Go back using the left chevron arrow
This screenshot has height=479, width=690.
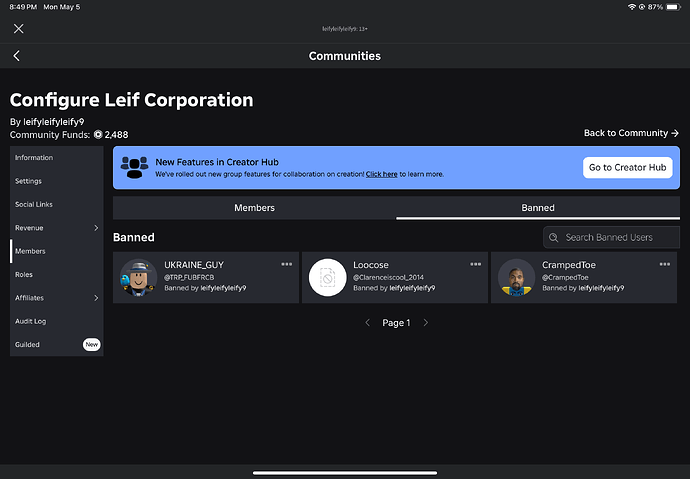click(x=16, y=56)
